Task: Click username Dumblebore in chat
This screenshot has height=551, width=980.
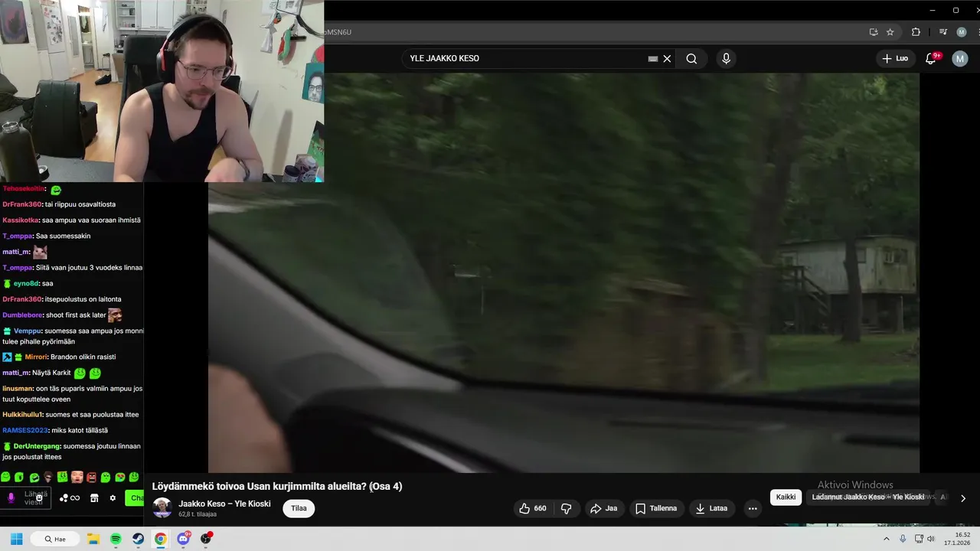Action: (x=22, y=315)
